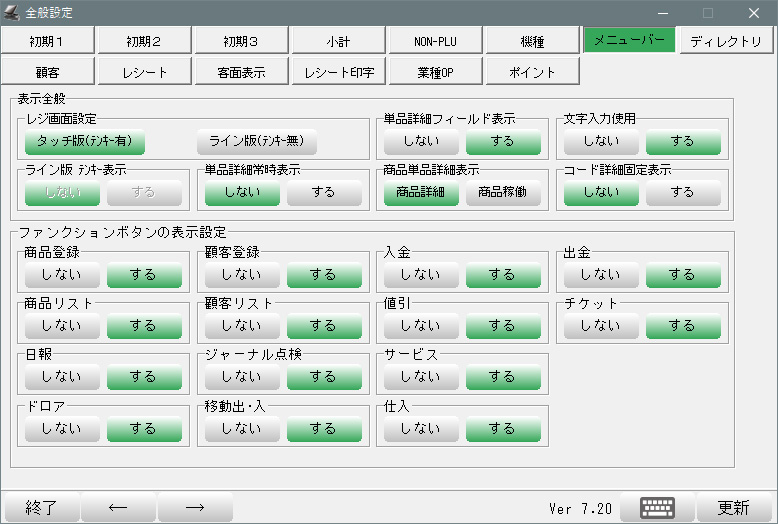The width and height of the screenshot is (778, 524).
Task: Click the 終了 exit button
Action: (41, 507)
